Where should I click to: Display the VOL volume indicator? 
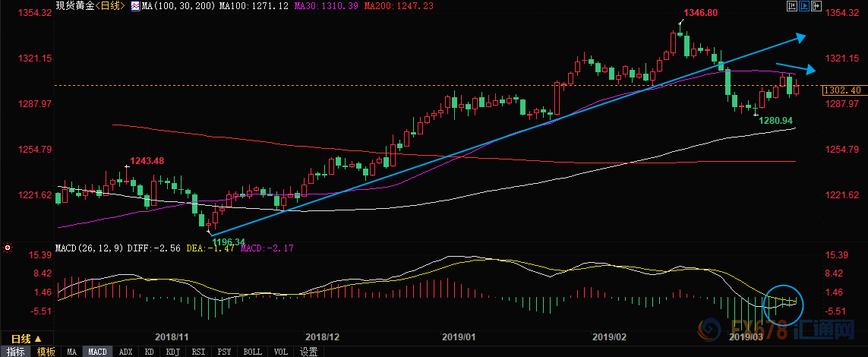280,352
